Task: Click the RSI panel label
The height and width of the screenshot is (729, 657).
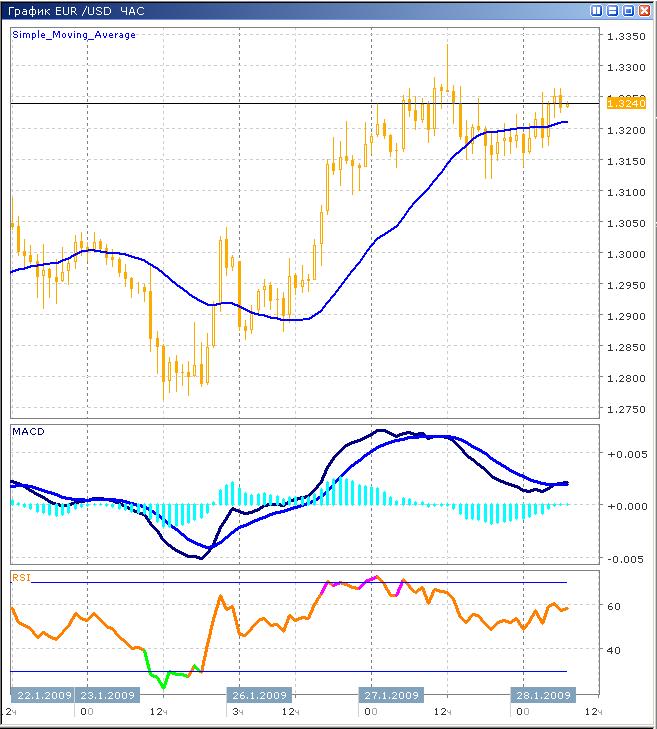Action: click(x=20, y=577)
